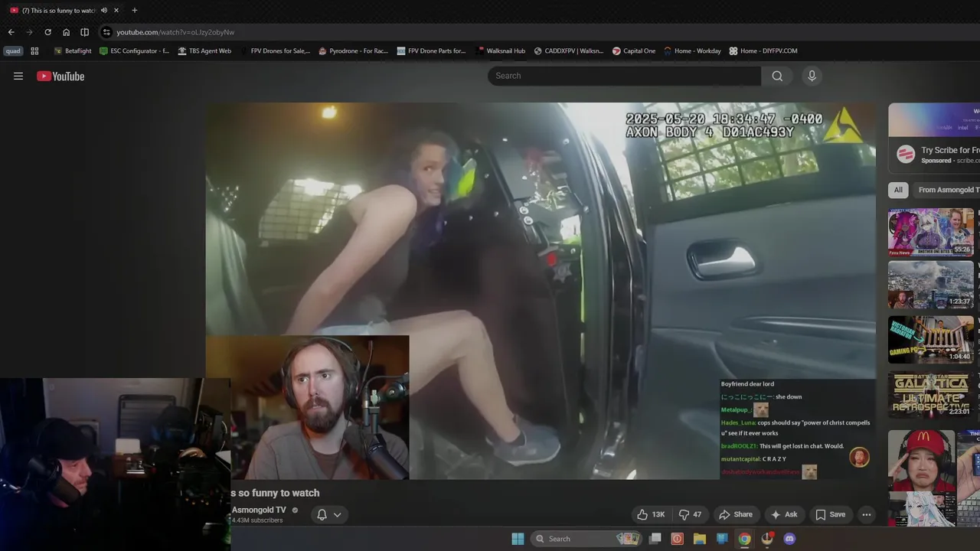Viewport: 980px width, 551px height.
Task: Open the 55:26 recommended video thumbnail
Action: pyautogui.click(x=931, y=232)
